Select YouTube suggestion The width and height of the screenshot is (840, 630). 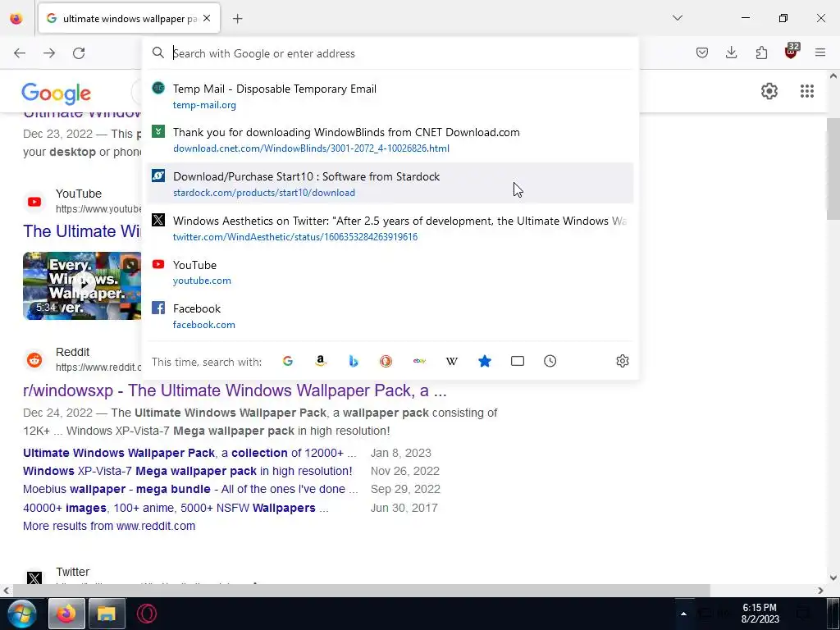[390, 272]
